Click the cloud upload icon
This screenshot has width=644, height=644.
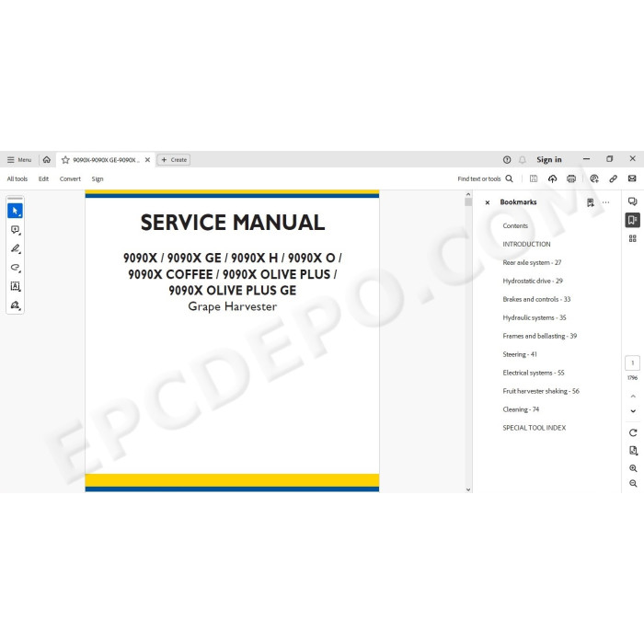coord(552,178)
